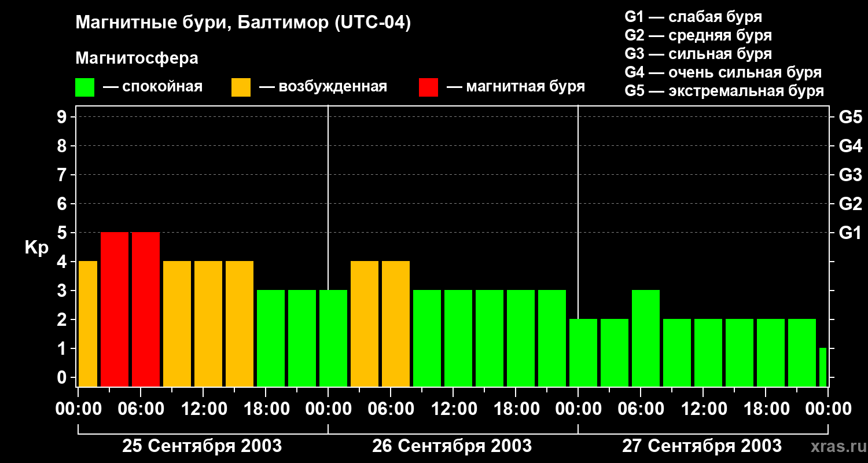Select the "25 Сентября 2003" date label
This screenshot has height=463, width=868.
[x=202, y=446]
